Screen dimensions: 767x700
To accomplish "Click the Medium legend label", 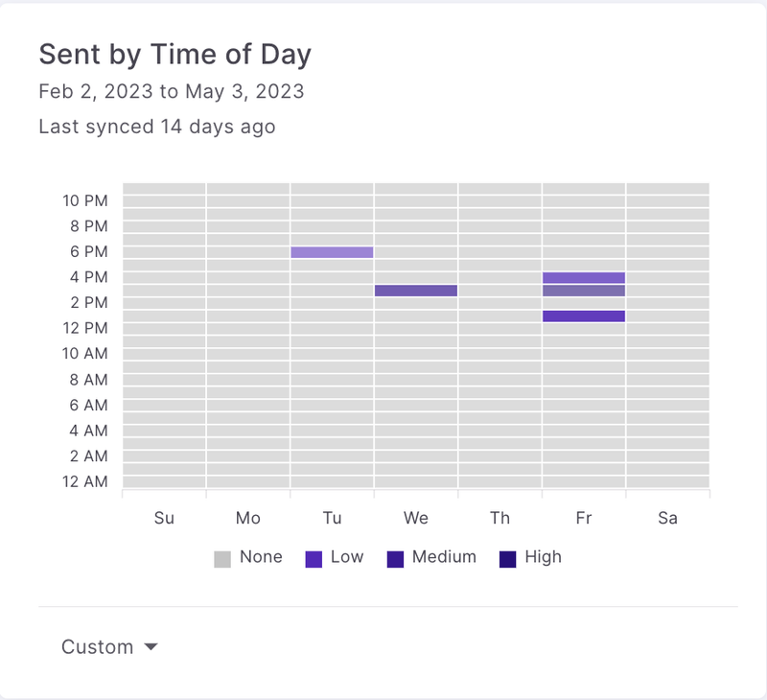I will (x=444, y=557).
